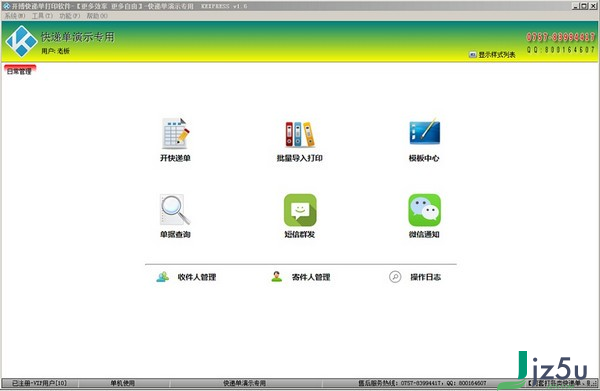Click the app icon in the title bar
Image resolution: width=600 pixels, height=391 pixels.
[6, 6]
